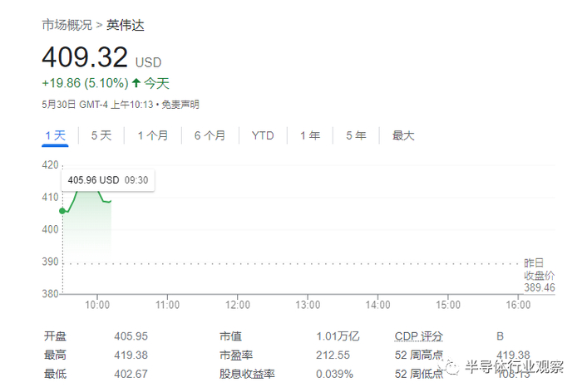Switch to the 1 个月 tab

click(x=152, y=135)
